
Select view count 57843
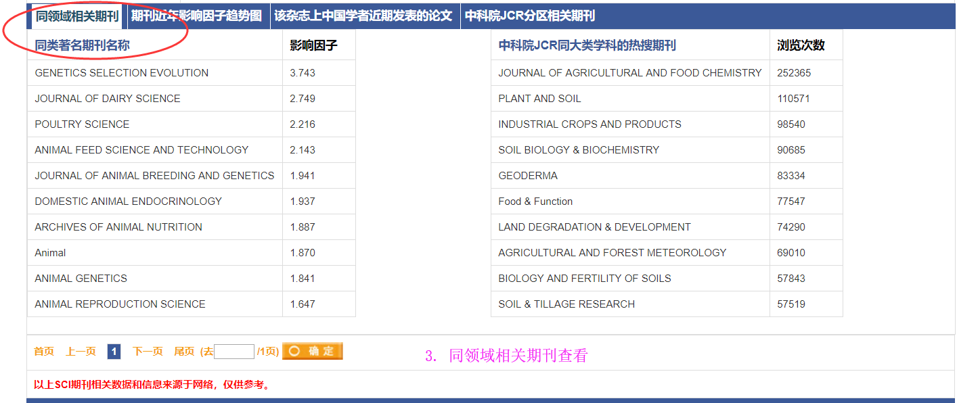pyautogui.click(x=791, y=279)
